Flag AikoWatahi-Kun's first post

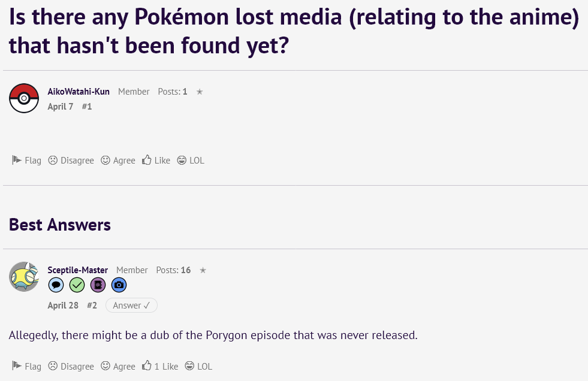click(27, 161)
